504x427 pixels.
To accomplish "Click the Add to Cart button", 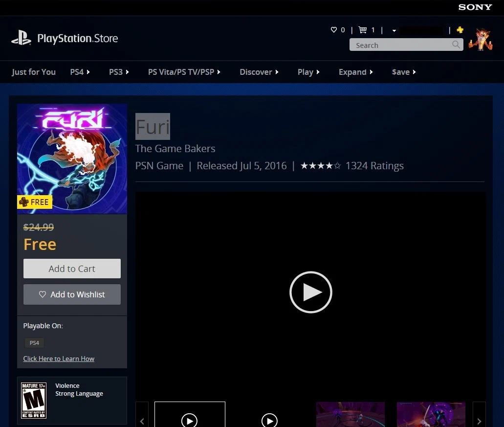I will pos(72,269).
